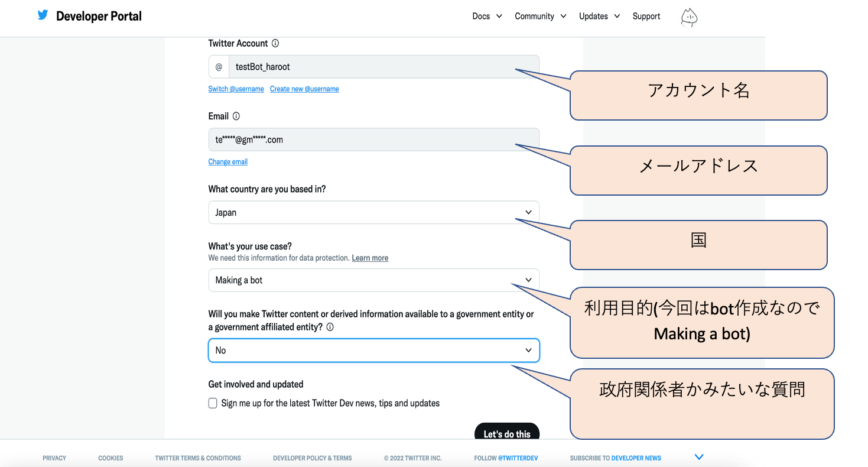Click the 'What's your use case?' label
The image size is (868, 467).
point(250,246)
